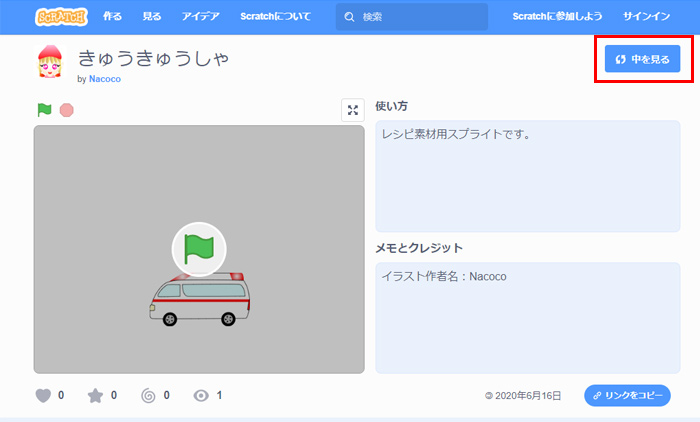Click the 使い方 instructions text box
700x422 pixels.
528,176
